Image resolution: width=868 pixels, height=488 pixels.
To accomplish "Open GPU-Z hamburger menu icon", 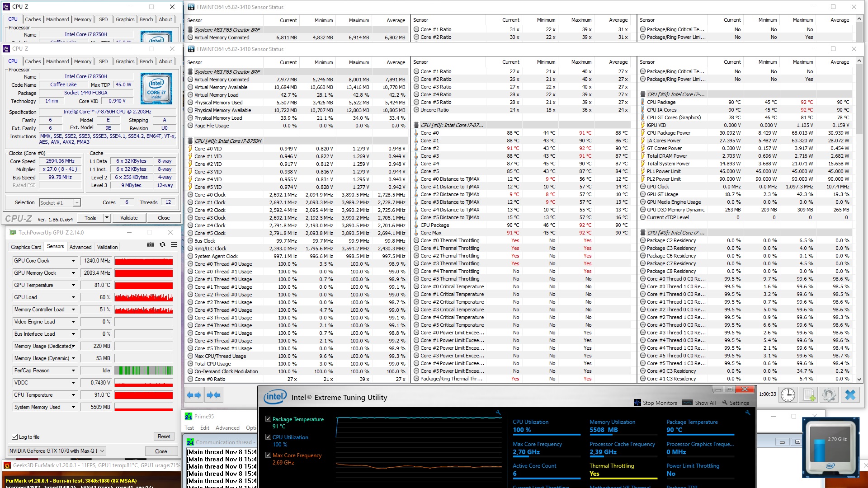I will click(174, 244).
